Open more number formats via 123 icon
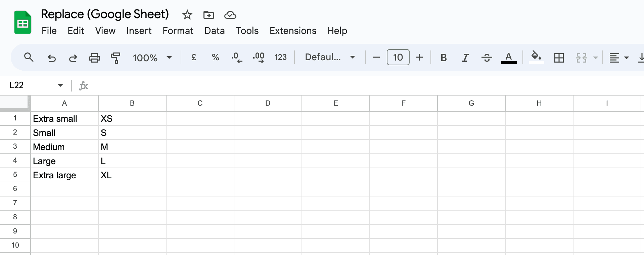 pos(281,58)
